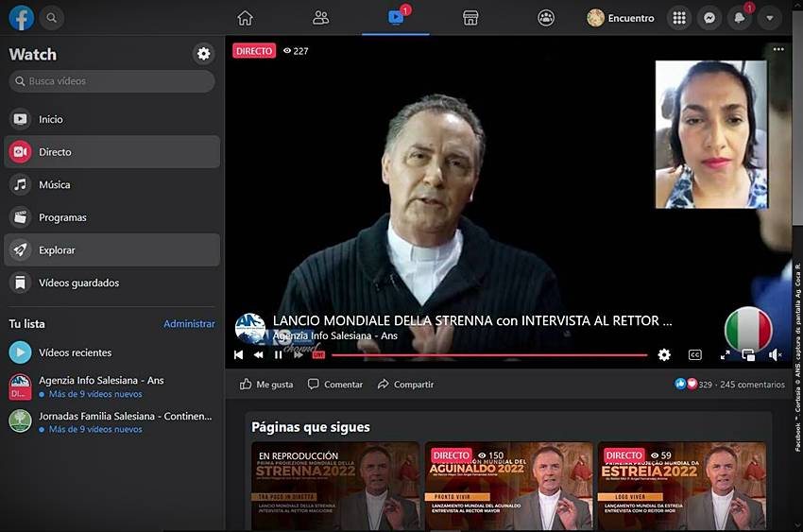The image size is (803, 532).
Task: Open the AGUINALDO 2022 live thumbnail
Action: pos(508,486)
